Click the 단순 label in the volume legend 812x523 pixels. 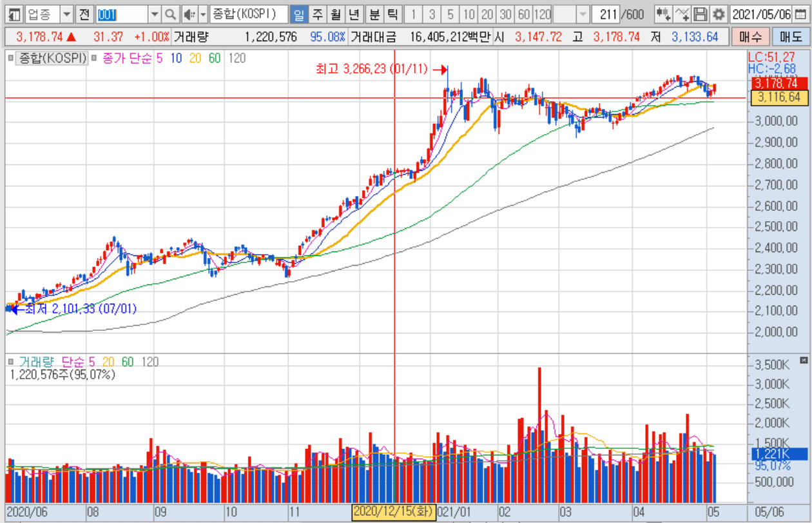point(73,362)
